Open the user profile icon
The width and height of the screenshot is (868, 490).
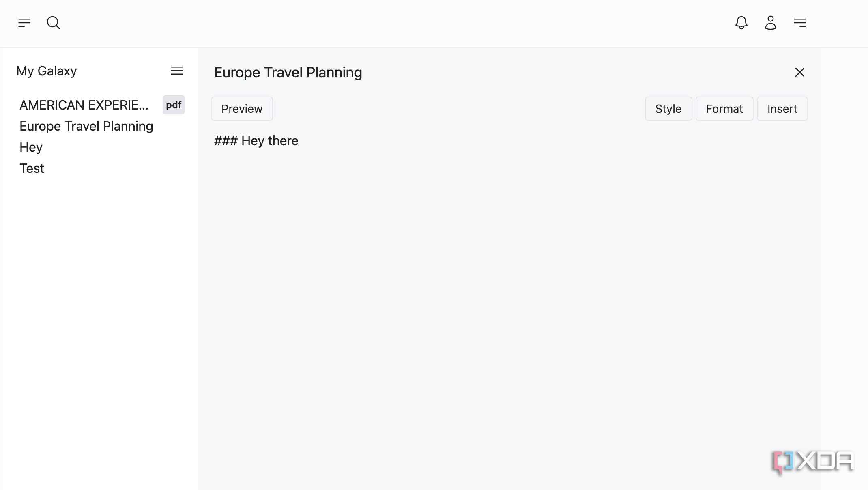771,23
